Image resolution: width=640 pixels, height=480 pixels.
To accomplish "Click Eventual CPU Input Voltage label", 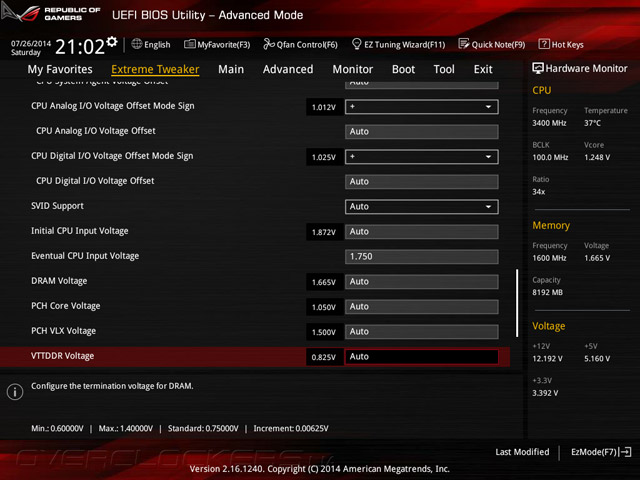I will 85,256.
